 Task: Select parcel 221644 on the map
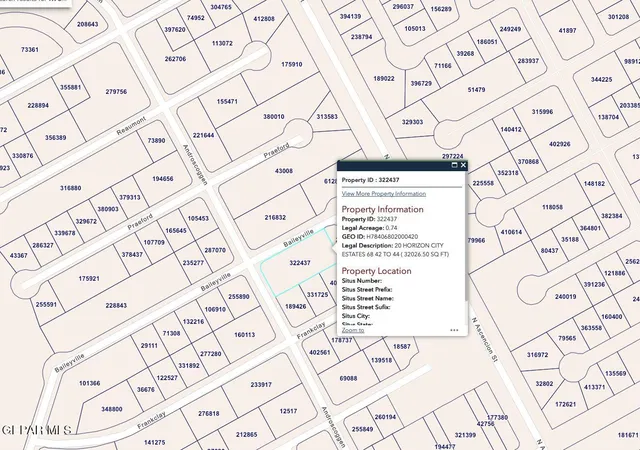(x=203, y=135)
